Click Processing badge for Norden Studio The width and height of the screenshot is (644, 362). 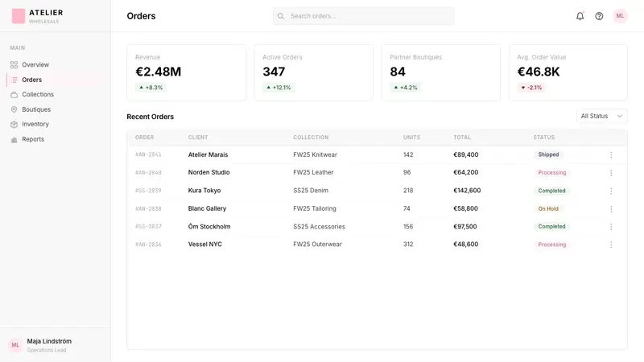552,173
